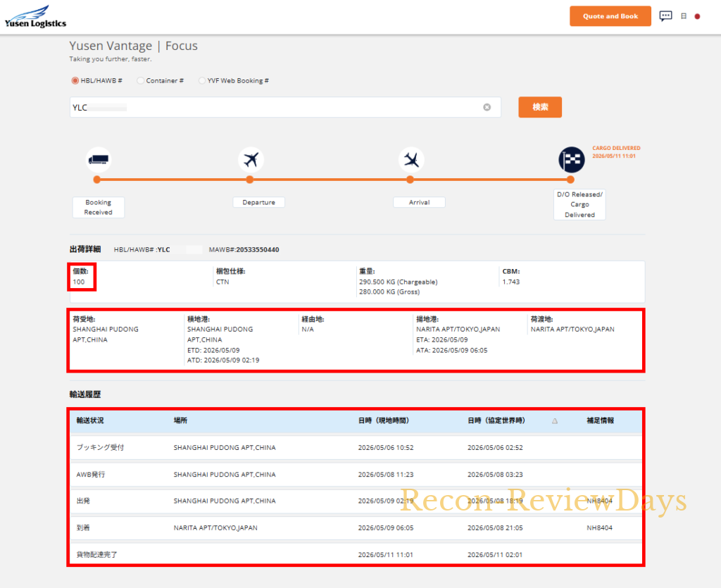Select the Container # radio button

pos(141,80)
